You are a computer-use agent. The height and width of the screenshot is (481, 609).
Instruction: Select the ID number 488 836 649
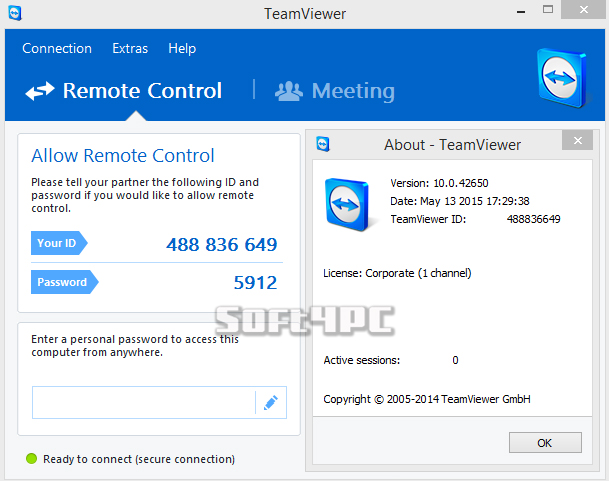(x=222, y=245)
